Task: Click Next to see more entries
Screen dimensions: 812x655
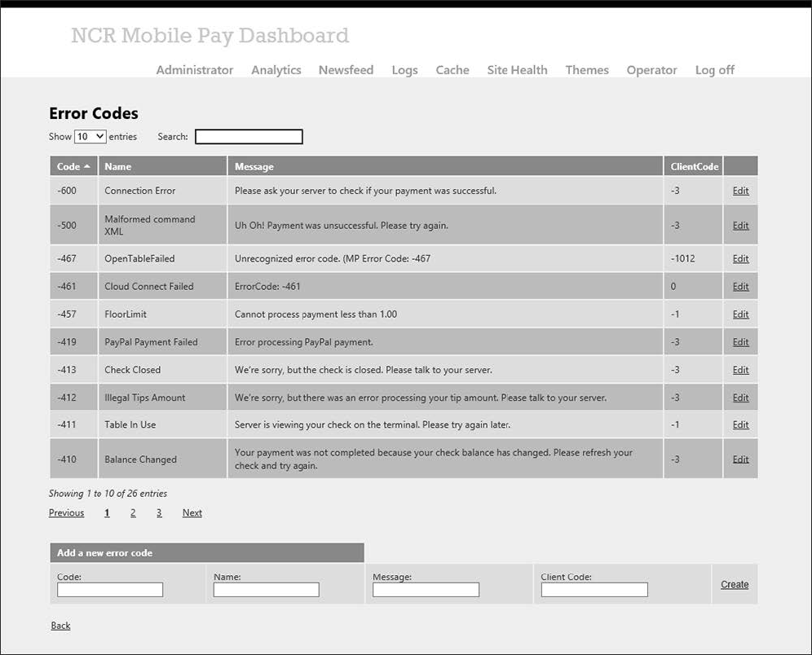Action: 192,512
